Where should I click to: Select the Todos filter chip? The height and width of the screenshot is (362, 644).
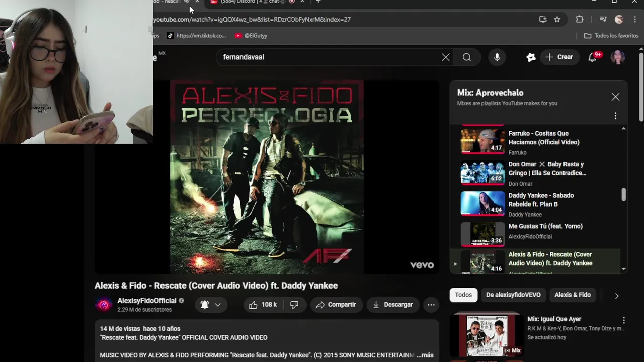click(x=463, y=295)
